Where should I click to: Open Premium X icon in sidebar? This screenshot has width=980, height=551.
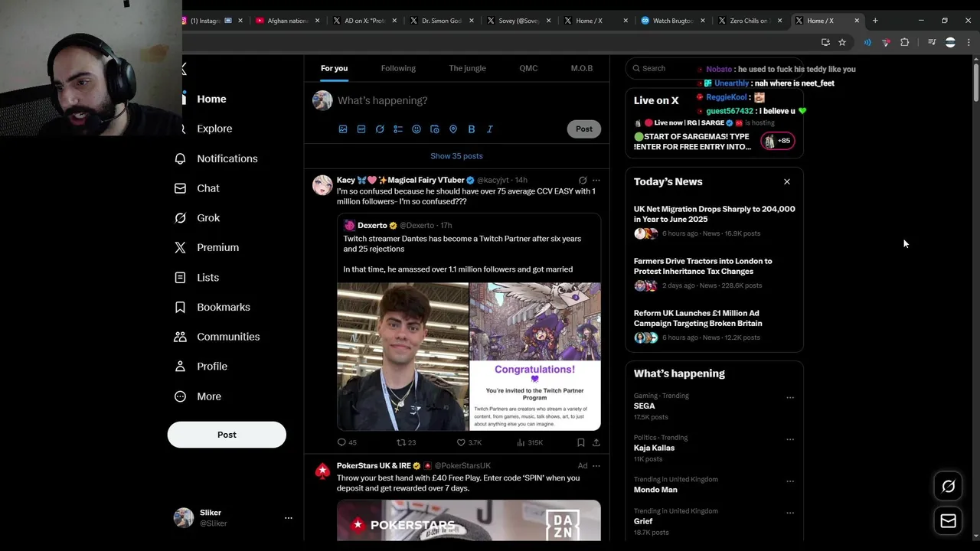point(180,247)
